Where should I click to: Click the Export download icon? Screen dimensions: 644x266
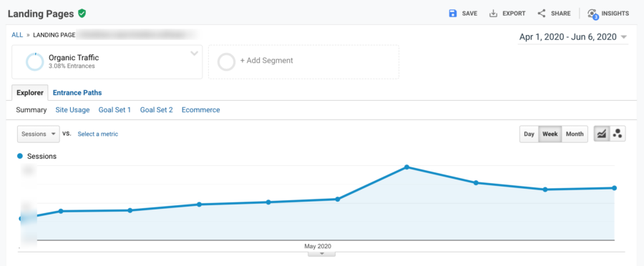click(x=493, y=13)
